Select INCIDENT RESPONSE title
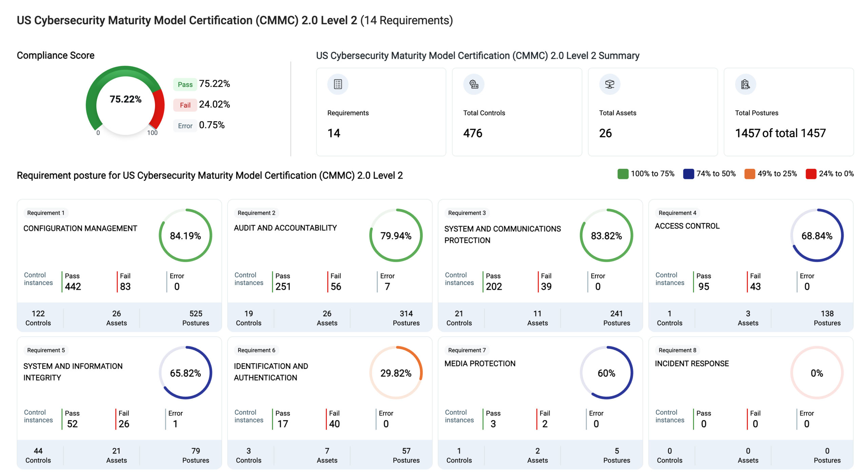868x473 pixels. point(692,364)
